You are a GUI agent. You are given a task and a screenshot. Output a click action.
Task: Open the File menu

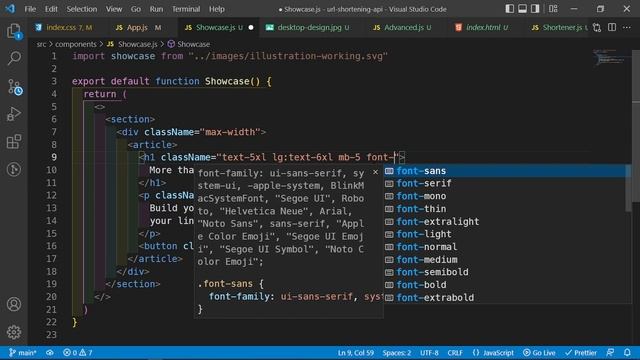click(30, 9)
